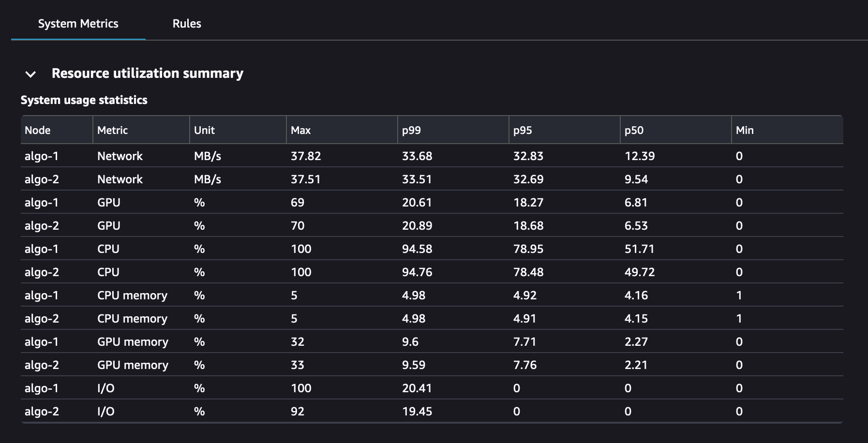Select the CPU memory row for algo-2
Image resolution: width=868 pixels, height=443 pixels.
tap(133, 318)
